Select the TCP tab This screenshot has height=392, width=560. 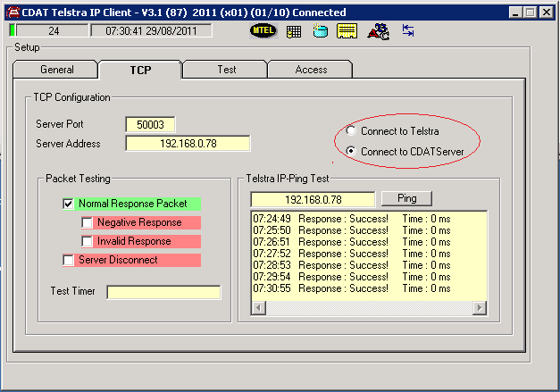coord(140,70)
